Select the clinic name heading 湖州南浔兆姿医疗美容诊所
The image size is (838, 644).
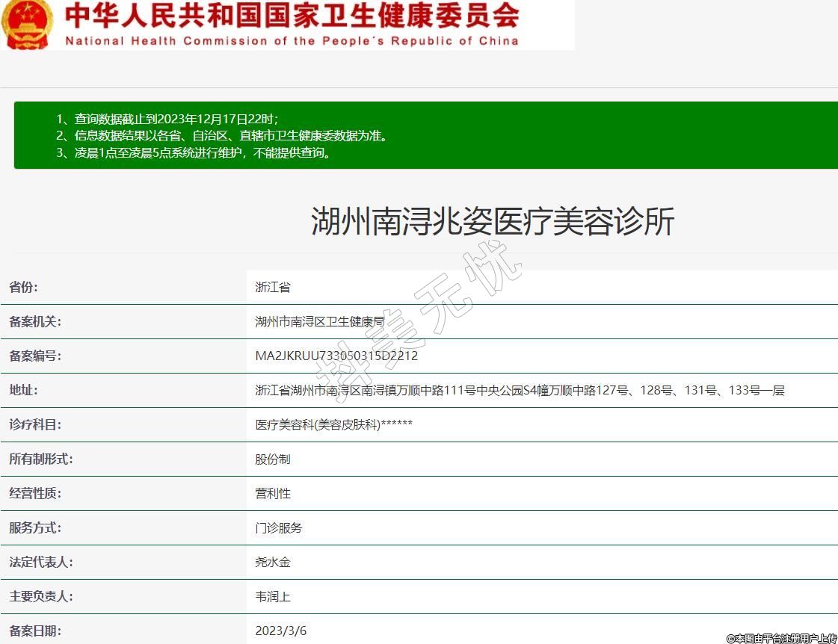(x=493, y=222)
